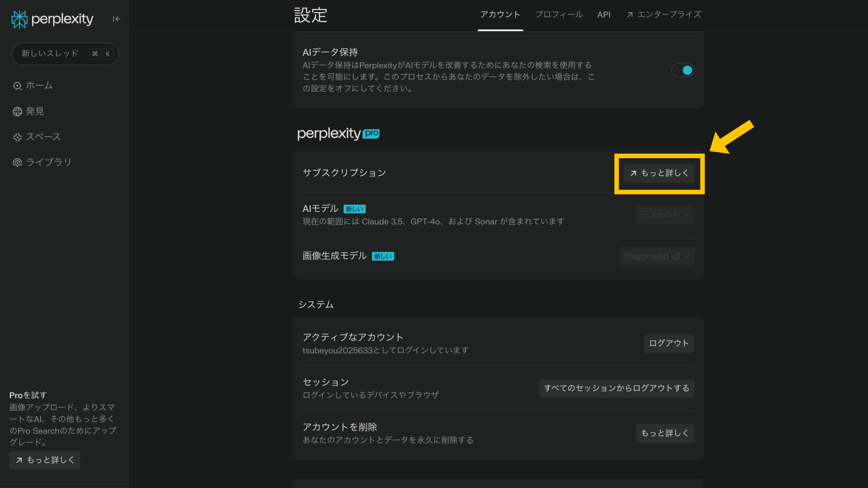Image resolution: width=868 pixels, height=488 pixels.
Task: Disable the AIデータ保持 toggle
Action: (x=683, y=70)
